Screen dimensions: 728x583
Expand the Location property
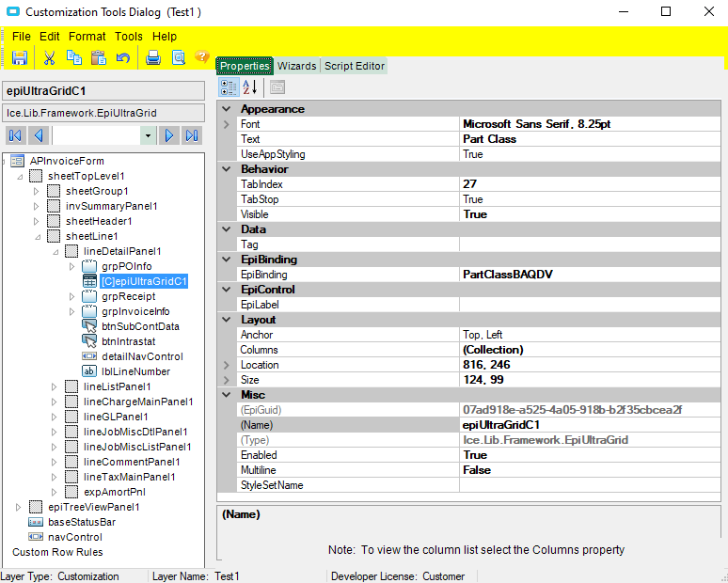point(227,365)
